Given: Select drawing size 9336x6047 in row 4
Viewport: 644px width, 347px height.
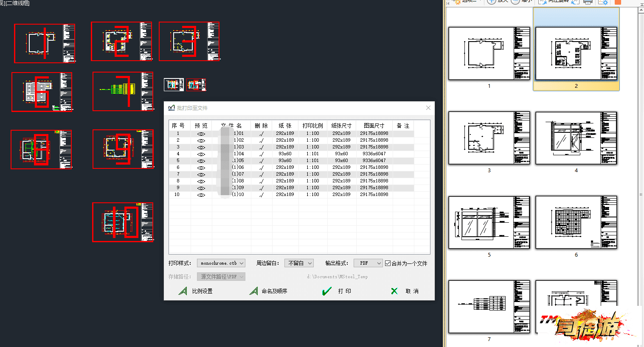Looking at the screenshot, I should [374, 154].
